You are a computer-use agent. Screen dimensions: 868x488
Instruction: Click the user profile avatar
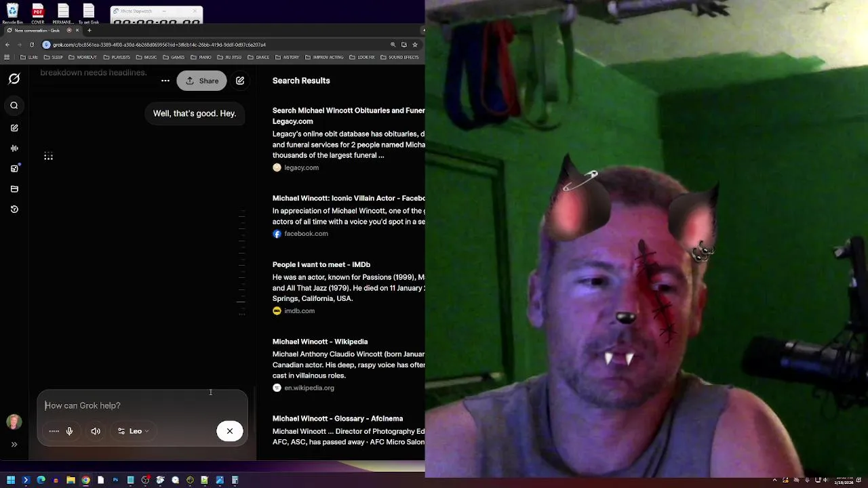pos(14,422)
